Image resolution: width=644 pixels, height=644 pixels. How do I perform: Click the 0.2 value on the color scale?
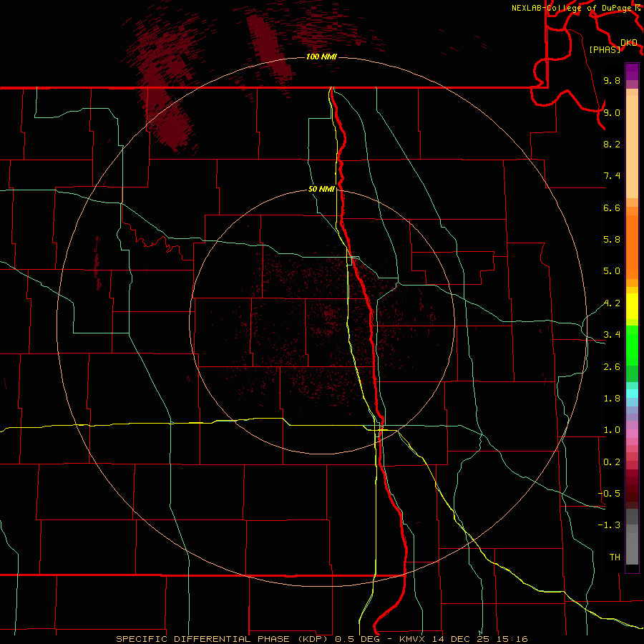[612, 462]
